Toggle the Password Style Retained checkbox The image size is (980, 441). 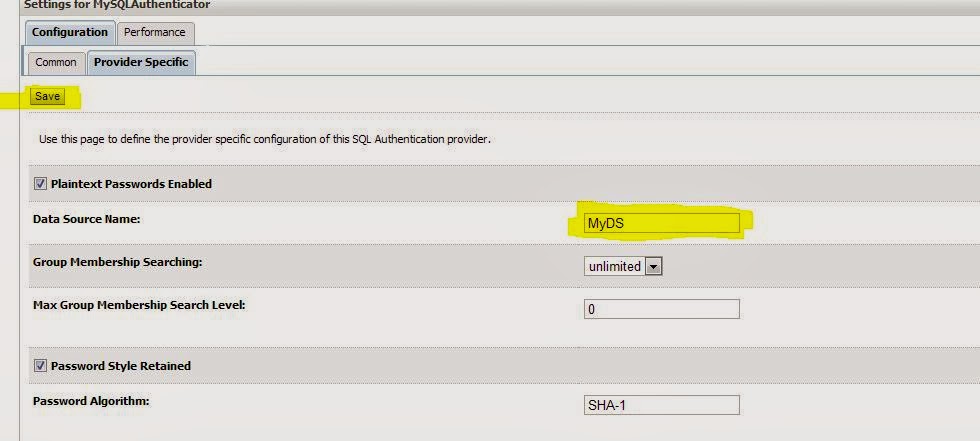click(41, 365)
